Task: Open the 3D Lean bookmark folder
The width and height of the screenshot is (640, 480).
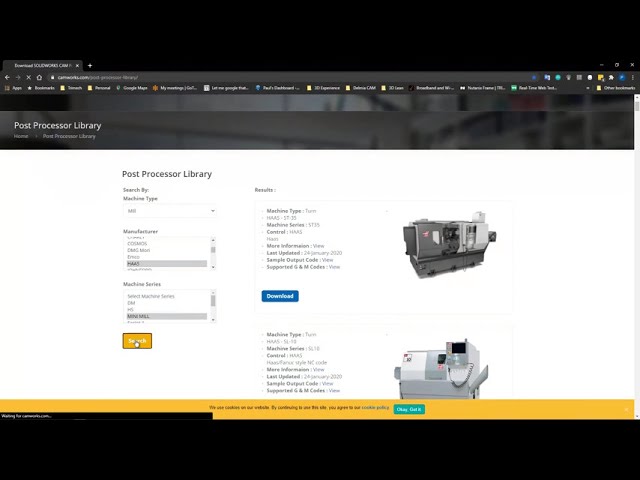Action: (x=393, y=88)
